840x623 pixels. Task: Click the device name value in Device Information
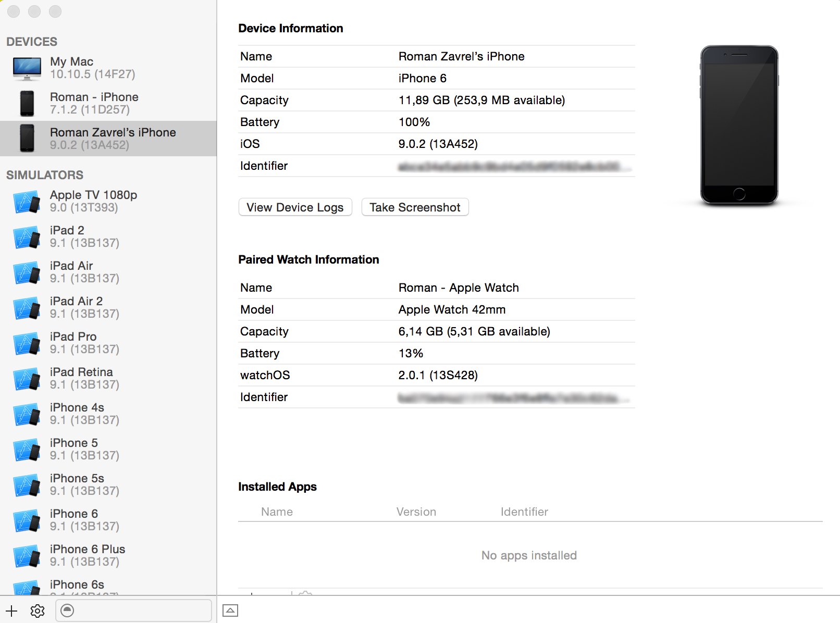[x=461, y=56]
